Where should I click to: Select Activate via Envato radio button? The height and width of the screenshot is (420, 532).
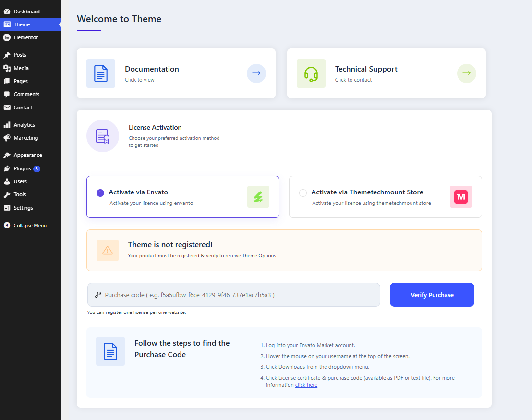100,193
